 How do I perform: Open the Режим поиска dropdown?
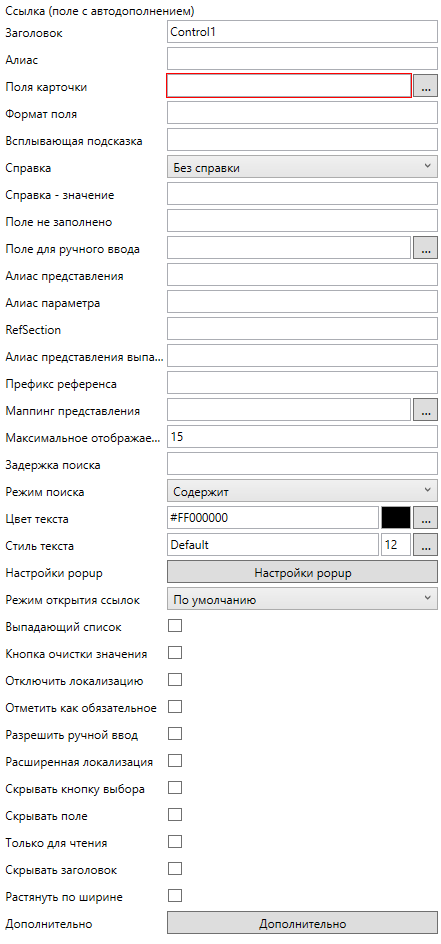coord(302,491)
